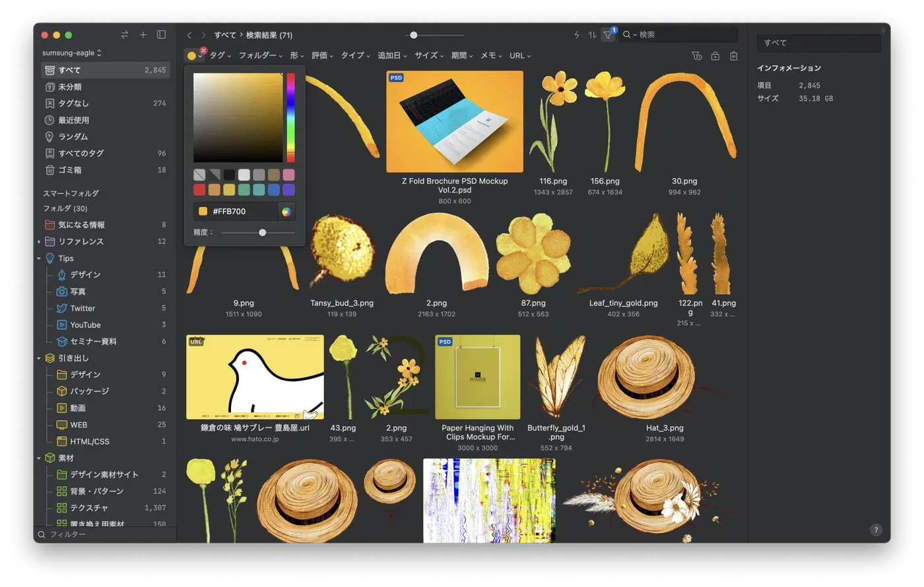The width and height of the screenshot is (924, 587).
Task: Click the rainbow hue strip
Action: coord(290,117)
